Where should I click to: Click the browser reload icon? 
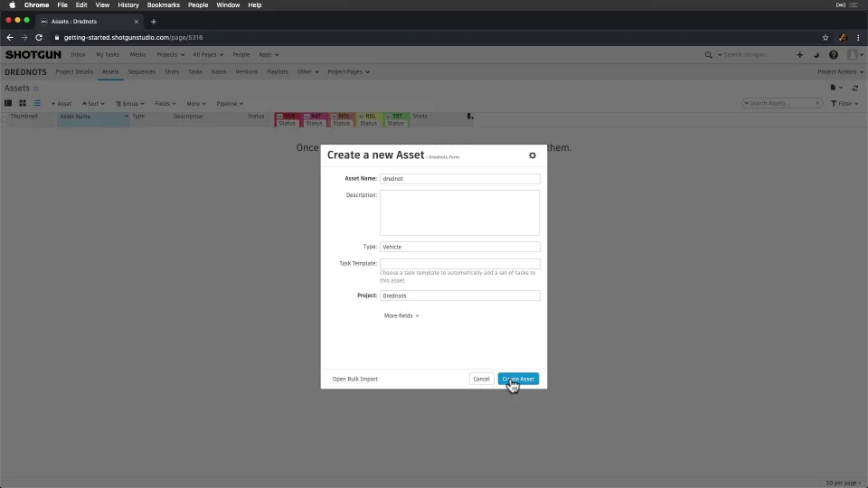click(39, 38)
